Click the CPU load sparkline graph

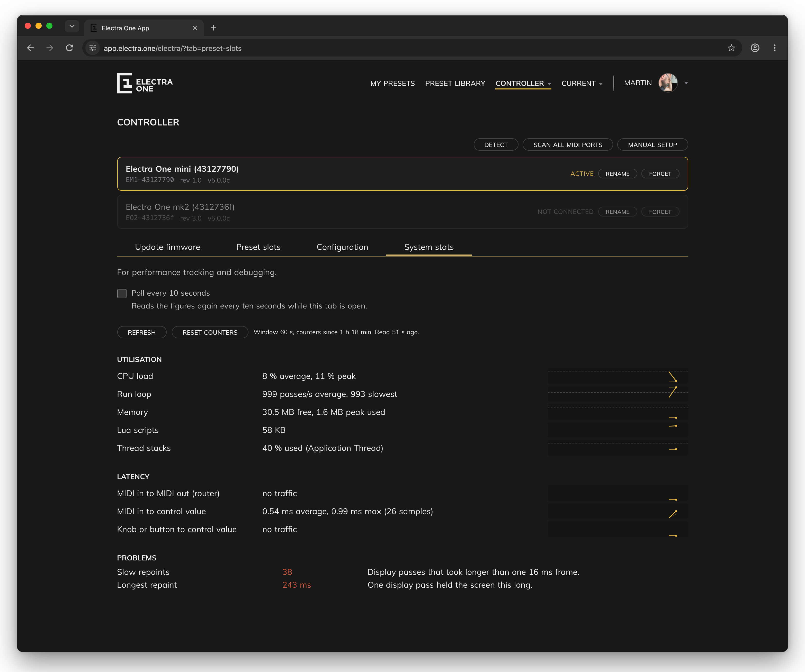[x=618, y=376]
